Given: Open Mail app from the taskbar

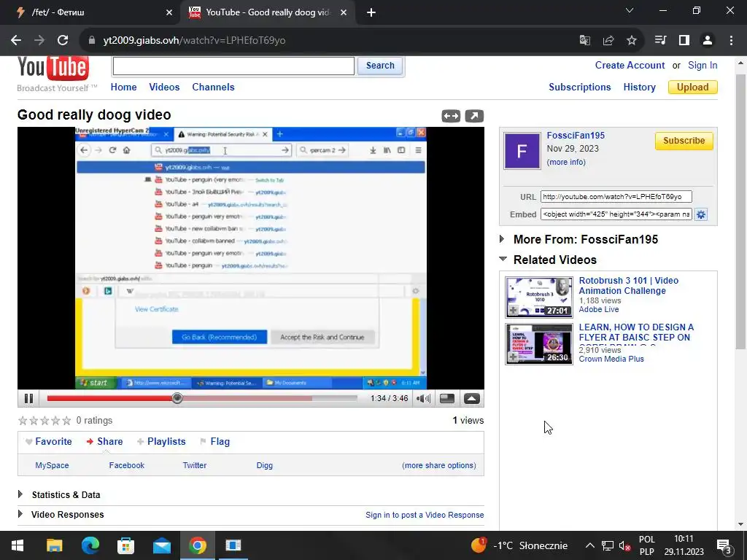Looking at the screenshot, I should (x=162, y=545).
